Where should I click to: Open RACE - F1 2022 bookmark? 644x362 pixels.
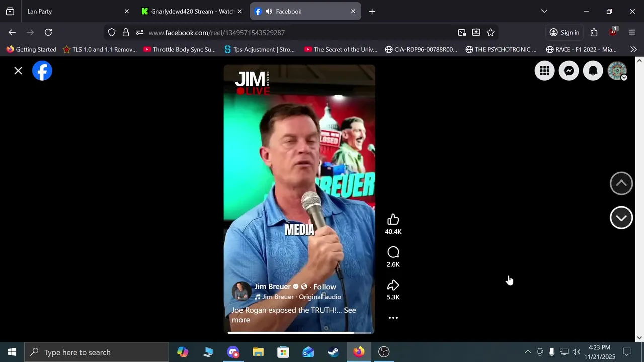coord(581,49)
